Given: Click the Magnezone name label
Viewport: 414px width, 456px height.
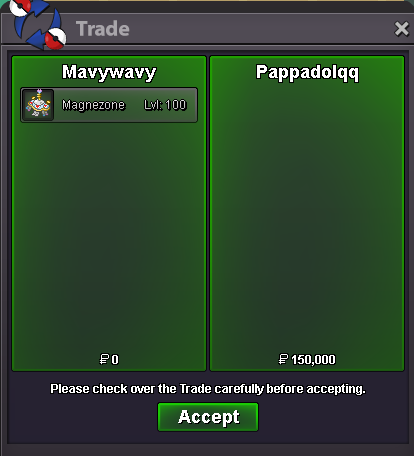Looking at the screenshot, I should (x=93, y=105).
